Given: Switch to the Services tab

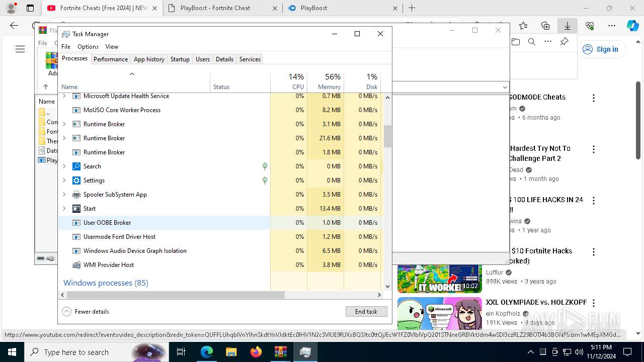Looking at the screenshot, I should point(250,59).
